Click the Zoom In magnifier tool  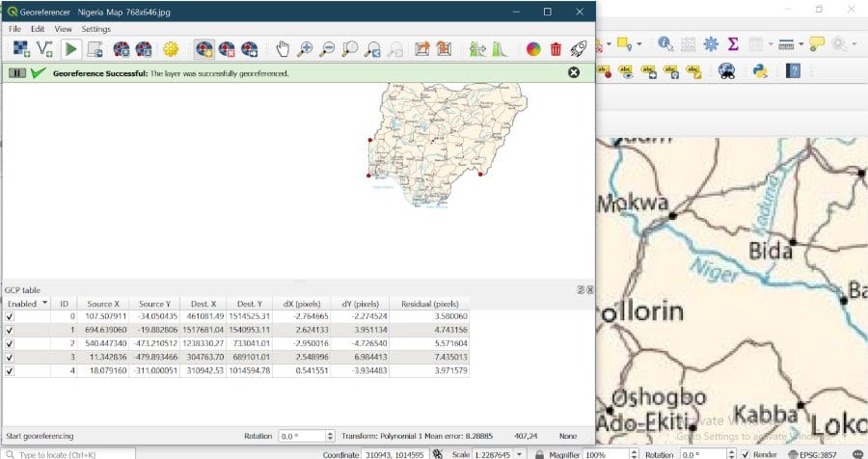coord(305,48)
